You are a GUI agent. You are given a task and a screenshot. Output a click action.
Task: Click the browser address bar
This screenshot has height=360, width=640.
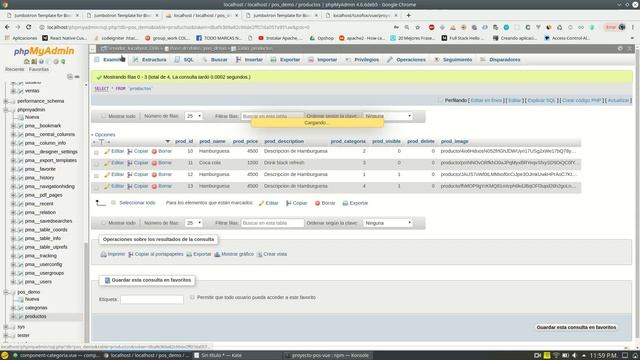tap(216, 27)
